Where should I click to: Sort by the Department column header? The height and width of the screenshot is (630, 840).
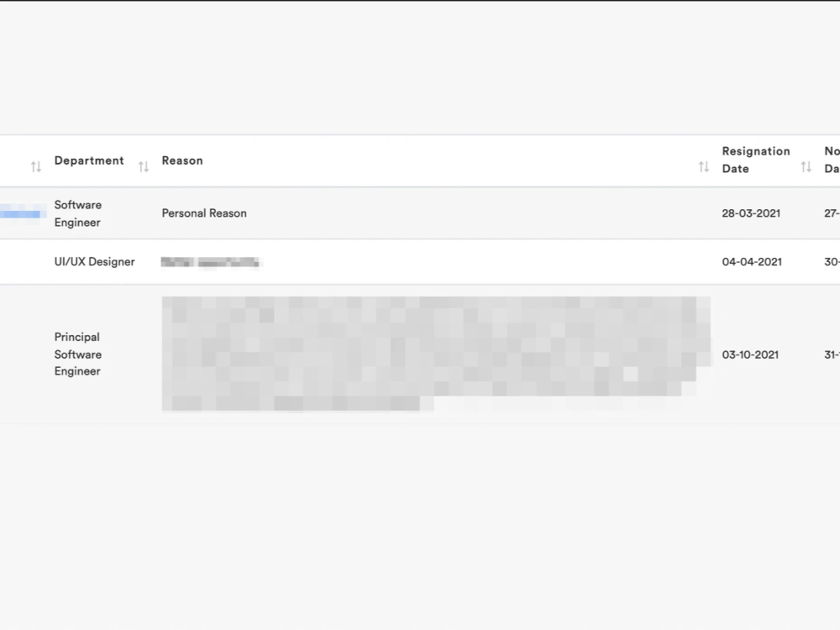click(x=89, y=160)
